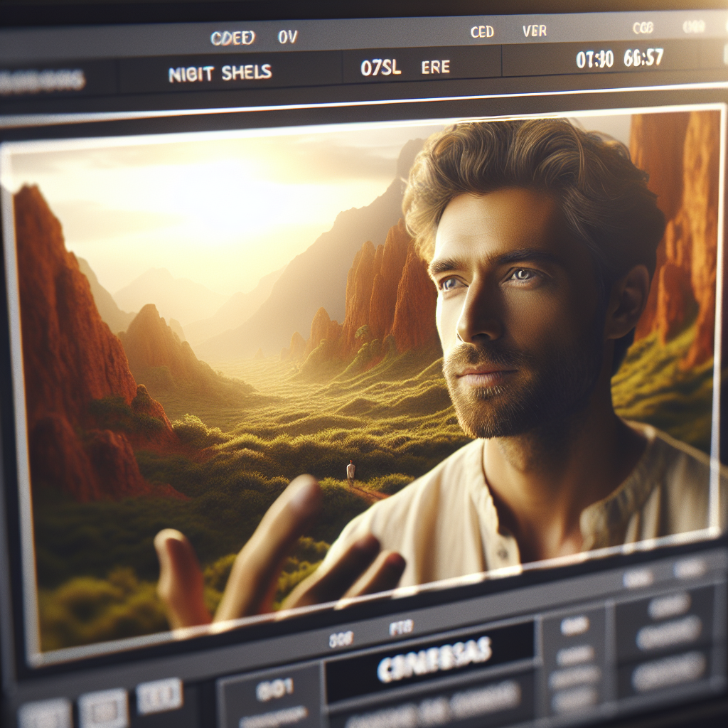Select the CED menu item

482,31
